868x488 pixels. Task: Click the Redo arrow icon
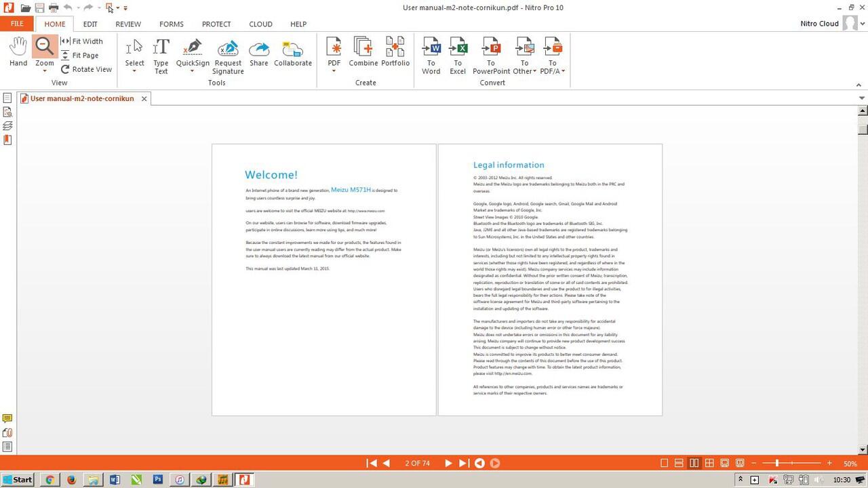tap(88, 8)
